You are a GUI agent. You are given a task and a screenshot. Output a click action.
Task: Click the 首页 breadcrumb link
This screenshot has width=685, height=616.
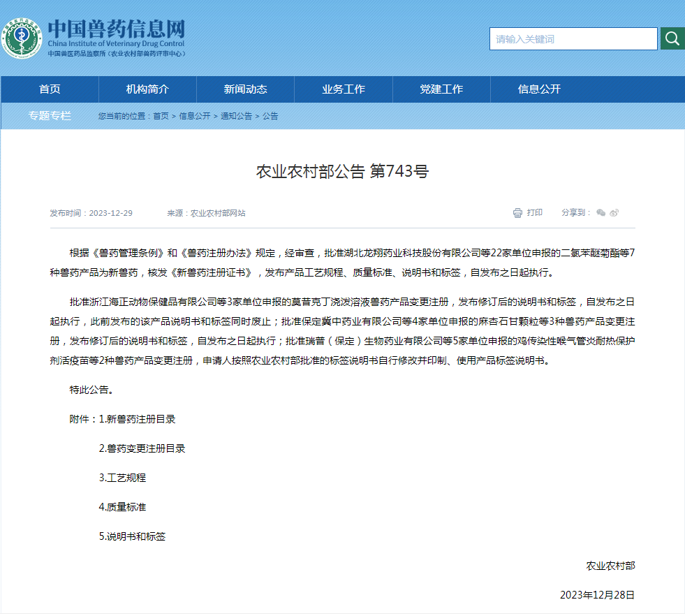161,116
